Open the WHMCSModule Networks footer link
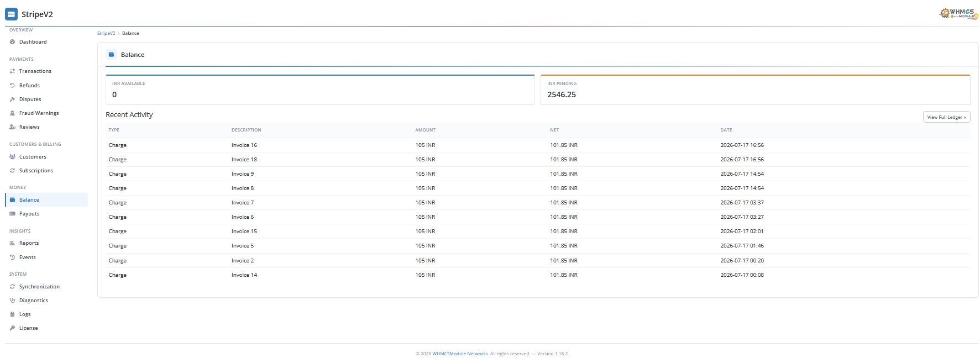The height and width of the screenshot is (363, 980). [460, 354]
